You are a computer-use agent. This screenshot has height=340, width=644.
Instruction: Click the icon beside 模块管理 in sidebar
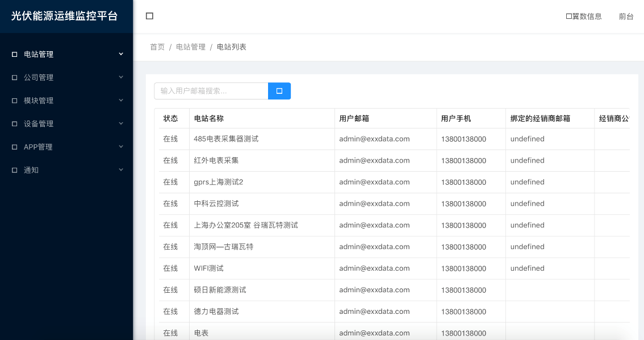15,101
